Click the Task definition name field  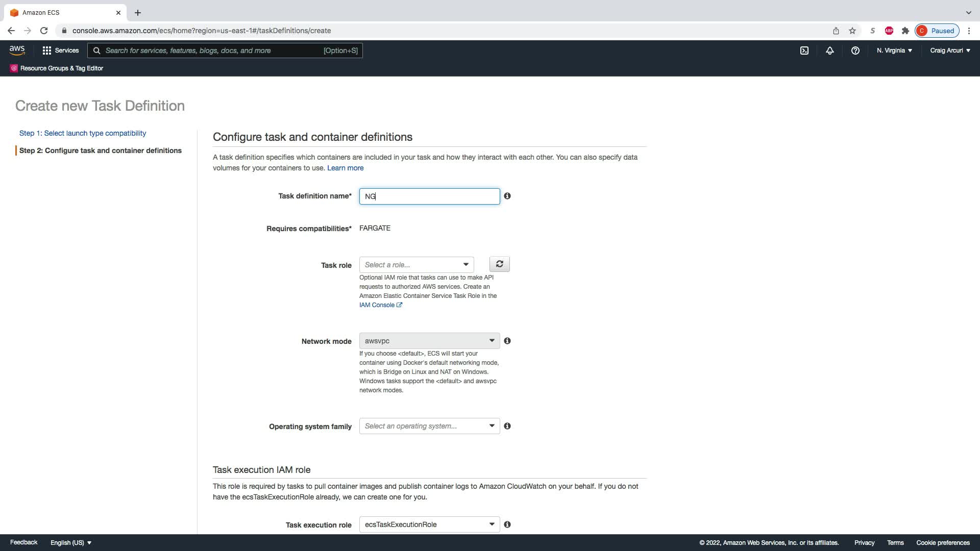429,196
